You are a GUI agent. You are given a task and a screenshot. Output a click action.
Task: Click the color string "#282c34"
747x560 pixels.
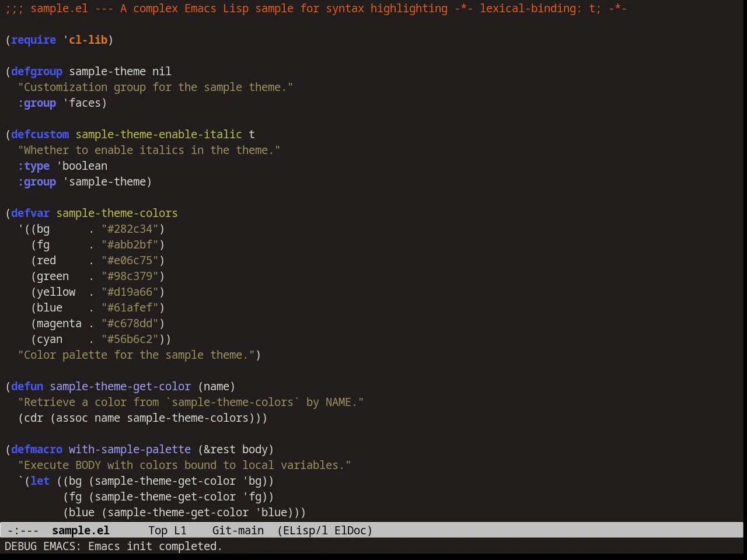click(130, 229)
